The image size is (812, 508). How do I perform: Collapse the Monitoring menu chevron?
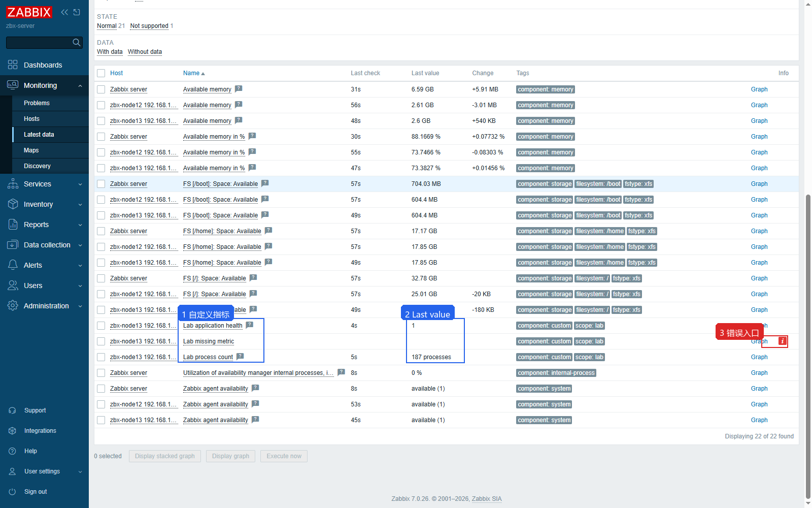pyautogui.click(x=80, y=86)
